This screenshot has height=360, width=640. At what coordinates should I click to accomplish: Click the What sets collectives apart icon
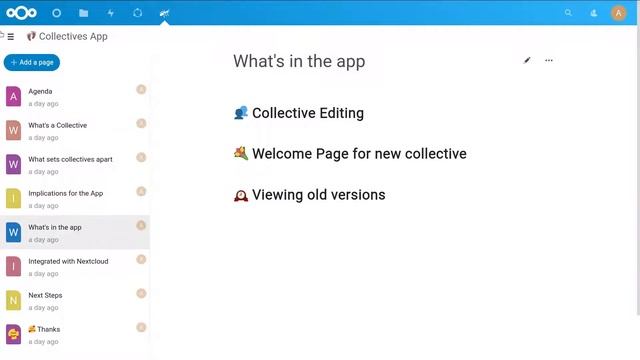click(13, 164)
